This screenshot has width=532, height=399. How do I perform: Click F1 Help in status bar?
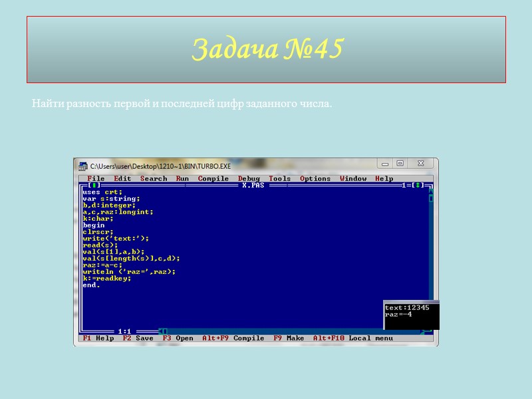click(98, 338)
